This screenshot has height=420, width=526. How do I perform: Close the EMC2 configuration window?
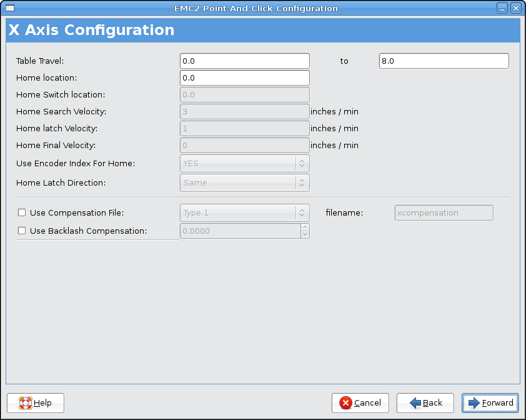(516, 8)
